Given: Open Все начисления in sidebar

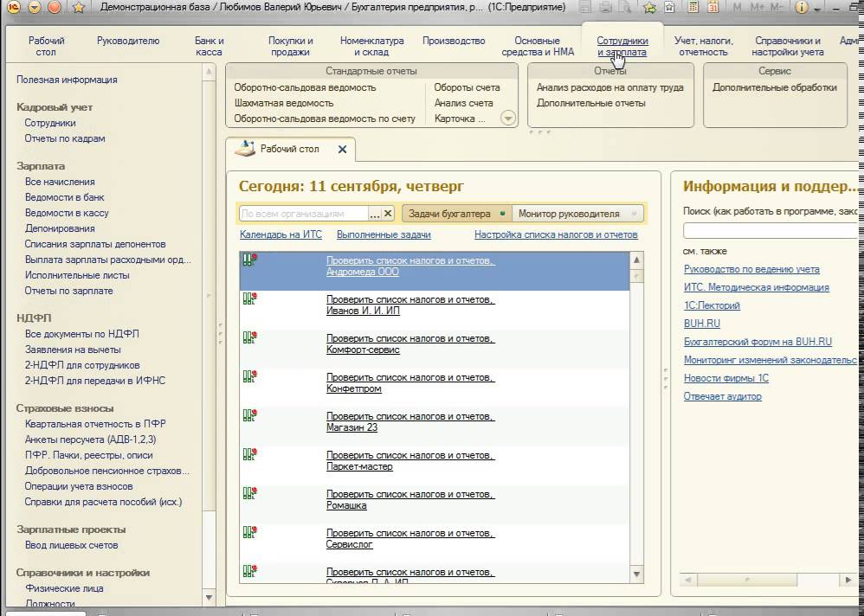Looking at the screenshot, I should coord(60,182).
